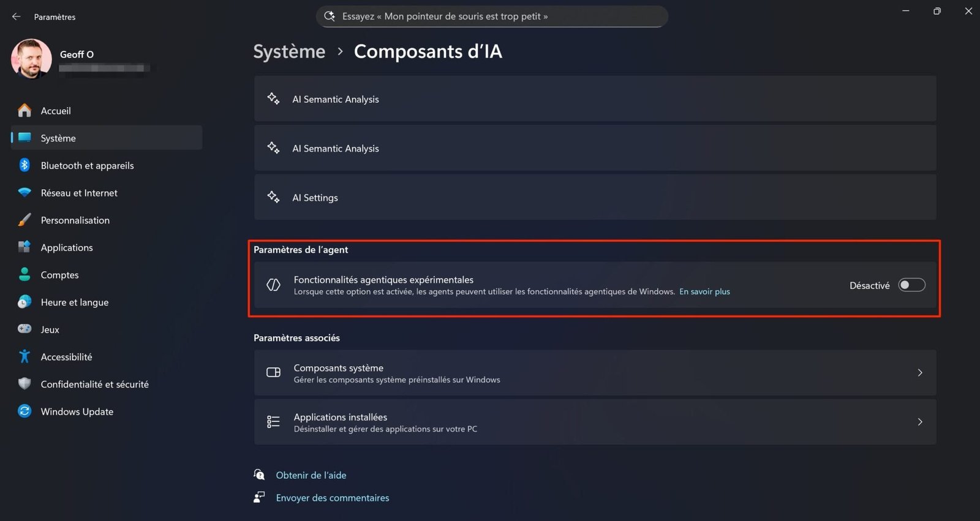Open the Accueil home icon
This screenshot has width=980, height=521.
[24, 111]
